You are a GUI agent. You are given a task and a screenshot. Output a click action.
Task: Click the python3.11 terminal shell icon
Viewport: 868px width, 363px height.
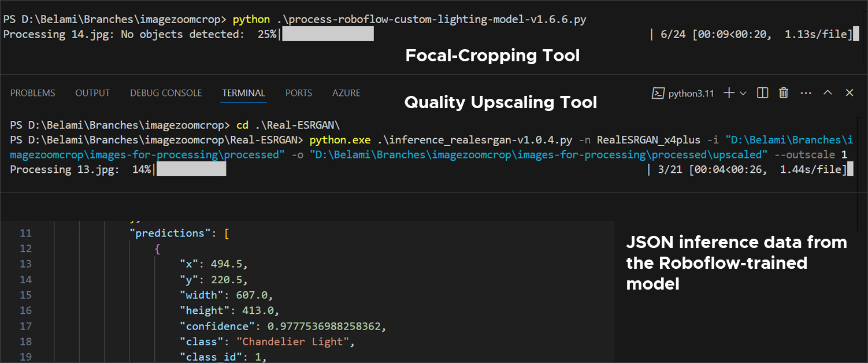tap(657, 93)
